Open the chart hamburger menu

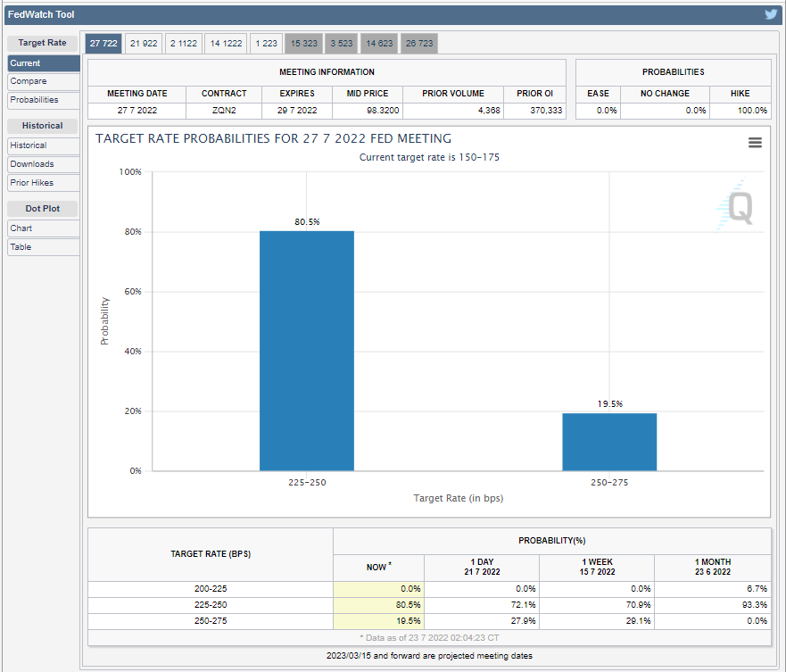coord(755,143)
